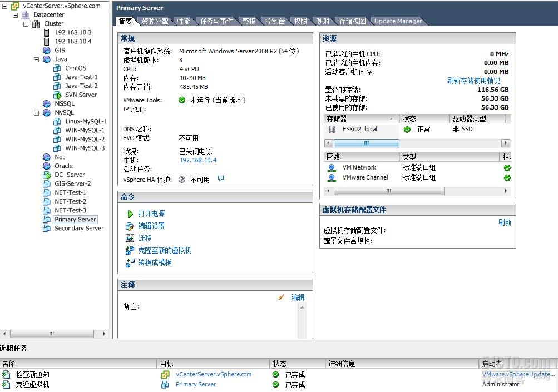Select host 192.168.10.3 icon
The image size is (558, 392).
tap(47, 32)
